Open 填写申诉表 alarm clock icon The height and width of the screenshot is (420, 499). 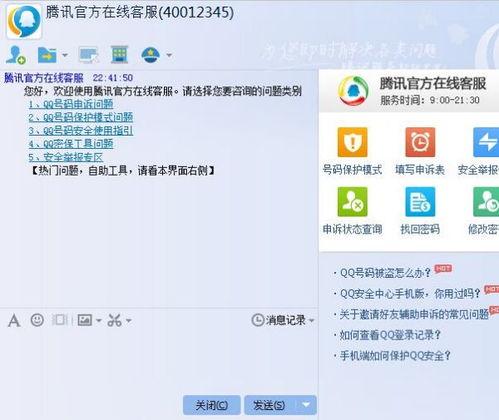(x=420, y=142)
